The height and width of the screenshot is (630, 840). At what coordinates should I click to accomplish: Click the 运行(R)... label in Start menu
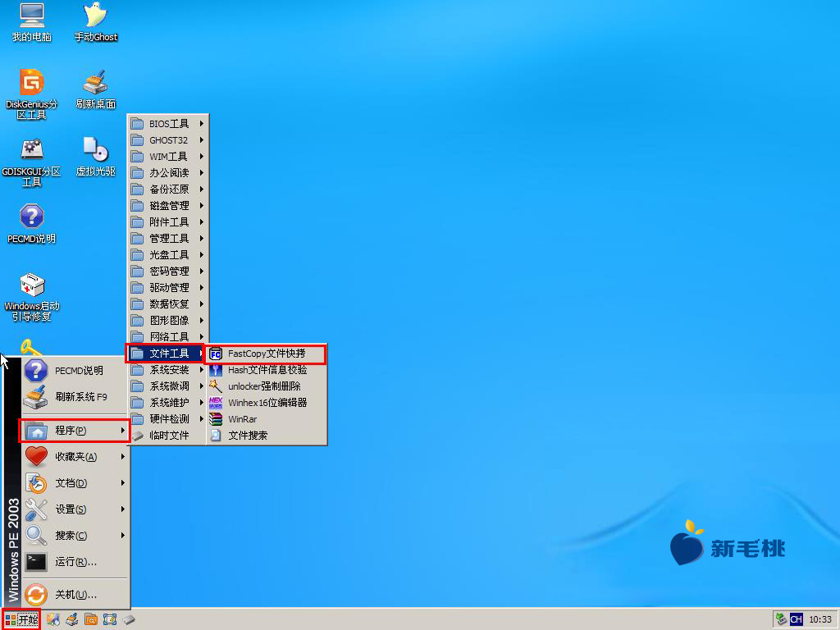(76, 562)
